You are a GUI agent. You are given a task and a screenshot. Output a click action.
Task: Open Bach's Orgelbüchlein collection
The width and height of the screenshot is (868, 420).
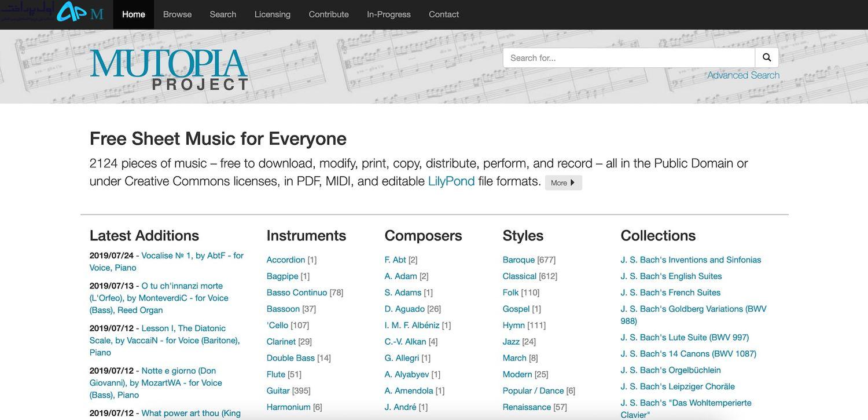click(x=671, y=370)
